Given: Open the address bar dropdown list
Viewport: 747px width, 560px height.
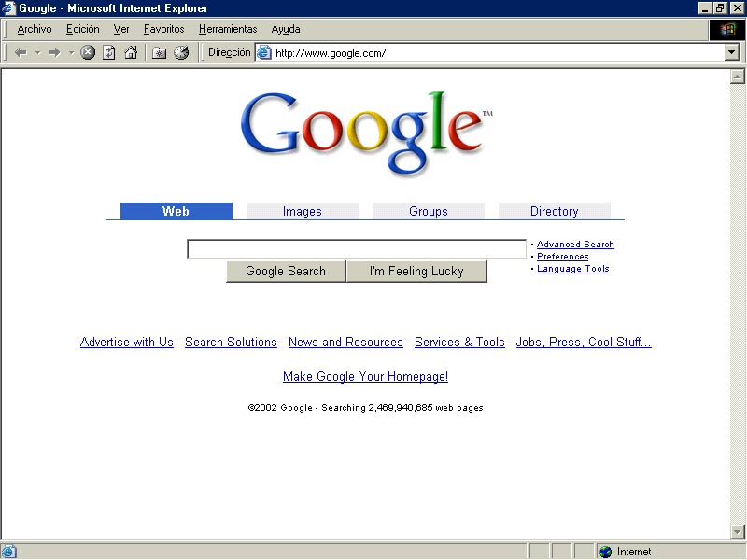Looking at the screenshot, I should (732, 53).
